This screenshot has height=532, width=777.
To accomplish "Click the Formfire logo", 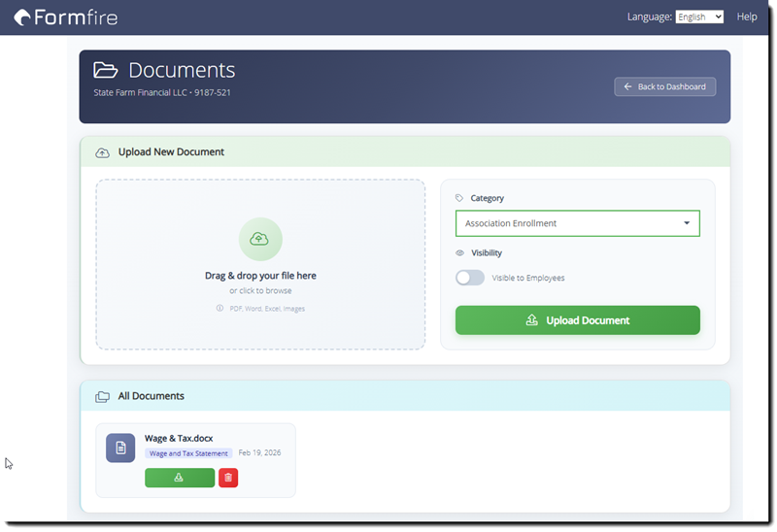I will point(66,17).
